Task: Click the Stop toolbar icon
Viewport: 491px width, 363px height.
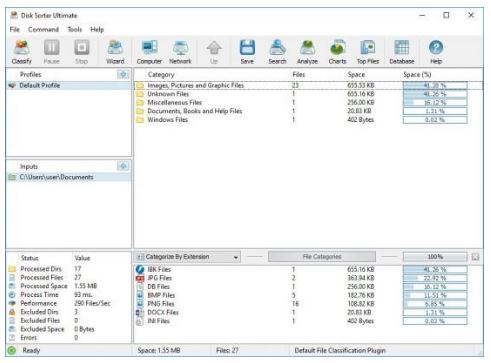Action: [82, 52]
